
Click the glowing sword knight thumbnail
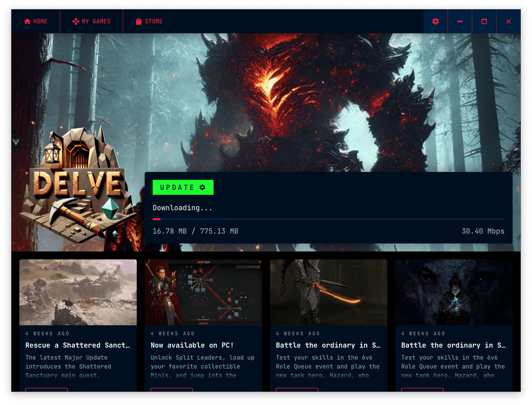coord(328,292)
